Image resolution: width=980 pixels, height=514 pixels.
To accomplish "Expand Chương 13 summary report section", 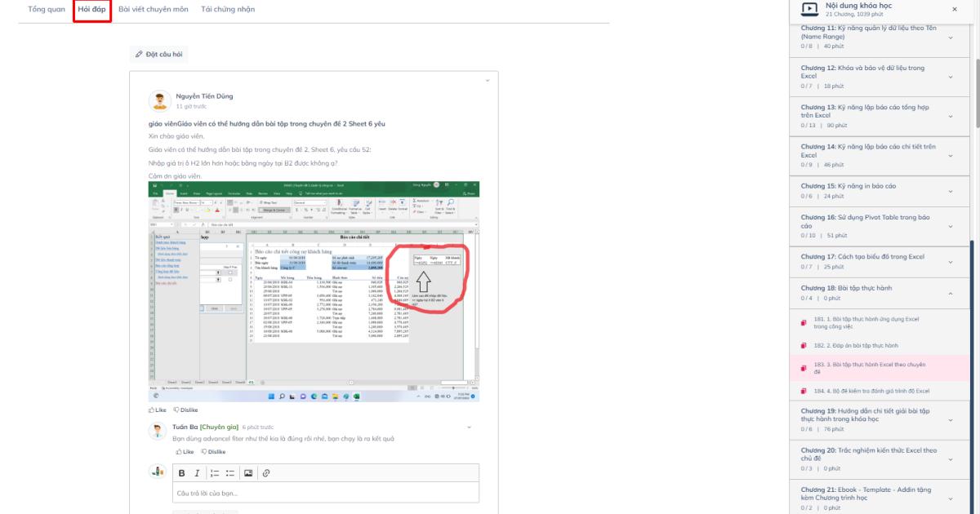I will (951, 116).
